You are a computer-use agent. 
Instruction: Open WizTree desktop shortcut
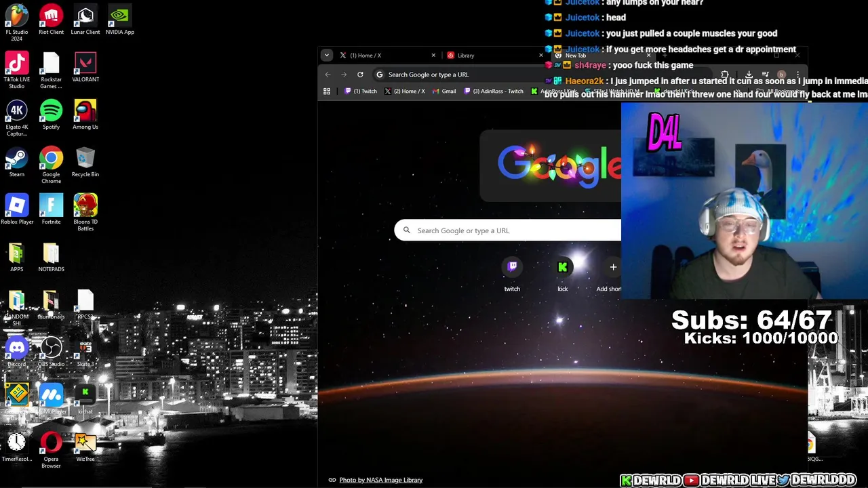point(85,447)
